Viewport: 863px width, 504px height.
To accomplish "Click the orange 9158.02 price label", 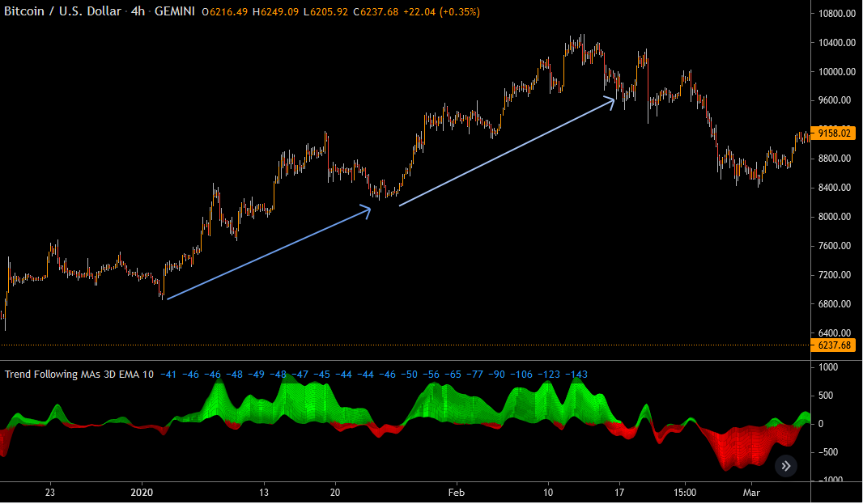I will (x=833, y=133).
